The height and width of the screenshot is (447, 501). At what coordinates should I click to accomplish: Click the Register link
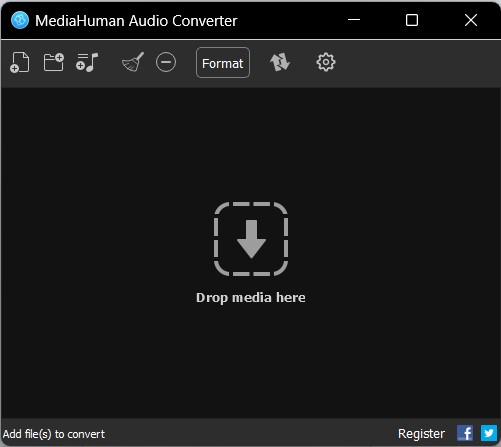421,434
